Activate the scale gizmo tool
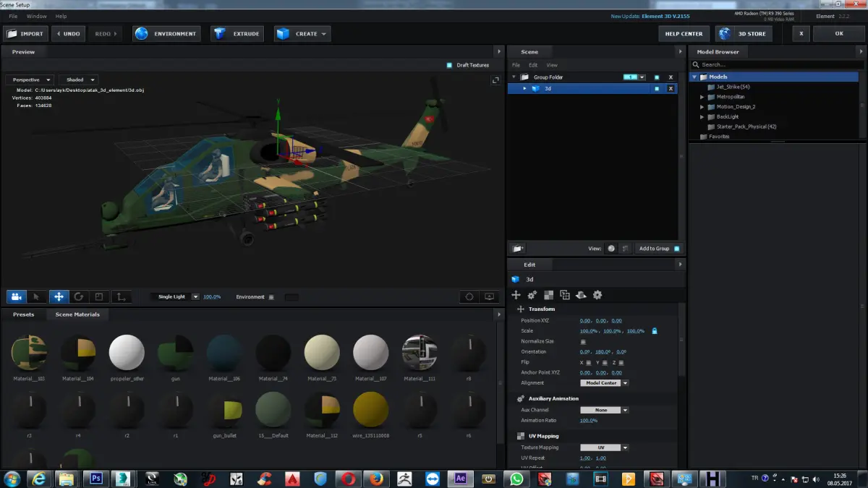 pyautogui.click(x=99, y=296)
